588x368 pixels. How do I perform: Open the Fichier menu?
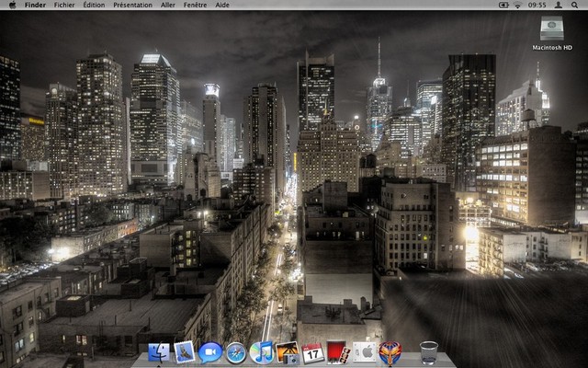64,5
